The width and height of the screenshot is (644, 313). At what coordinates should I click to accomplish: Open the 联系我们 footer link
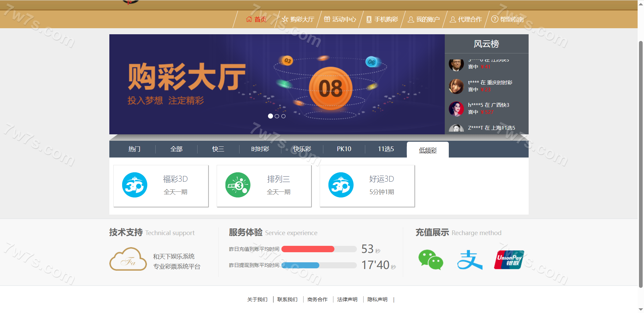[x=287, y=300]
